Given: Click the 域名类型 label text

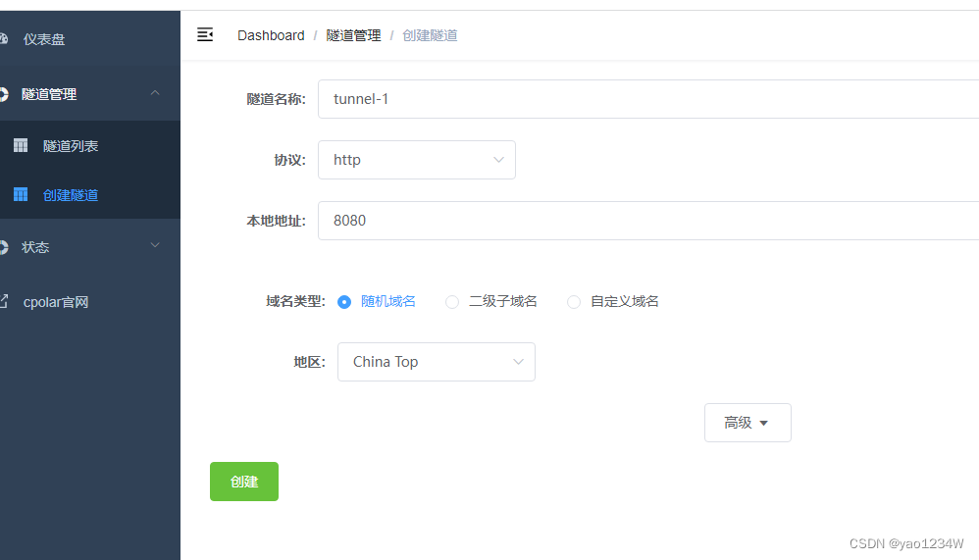Looking at the screenshot, I should (x=295, y=301).
